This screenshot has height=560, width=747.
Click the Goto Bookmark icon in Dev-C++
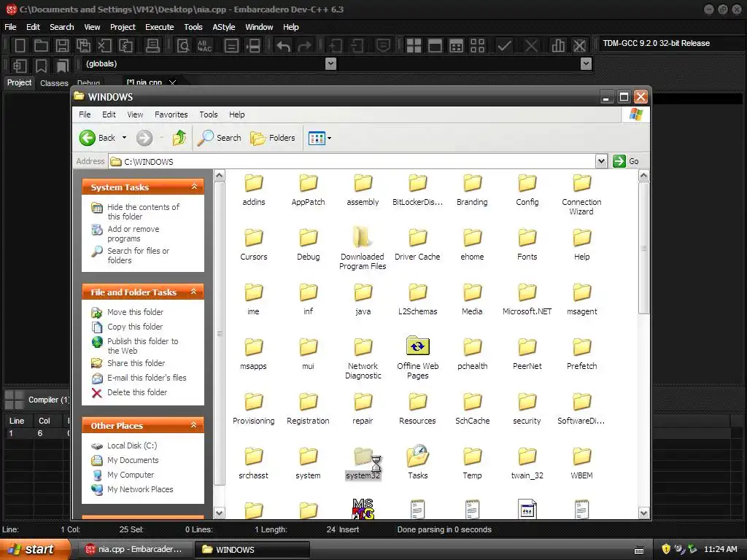coord(62,66)
